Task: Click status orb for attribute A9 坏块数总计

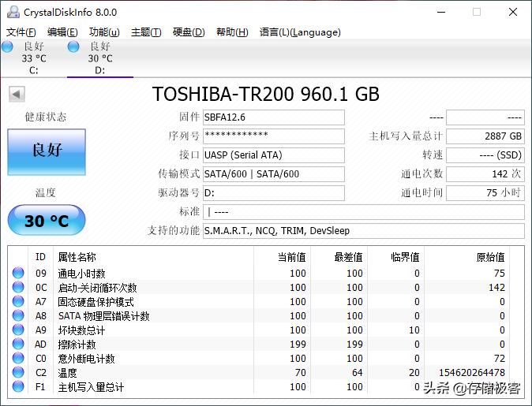Action: tap(18, 330)
